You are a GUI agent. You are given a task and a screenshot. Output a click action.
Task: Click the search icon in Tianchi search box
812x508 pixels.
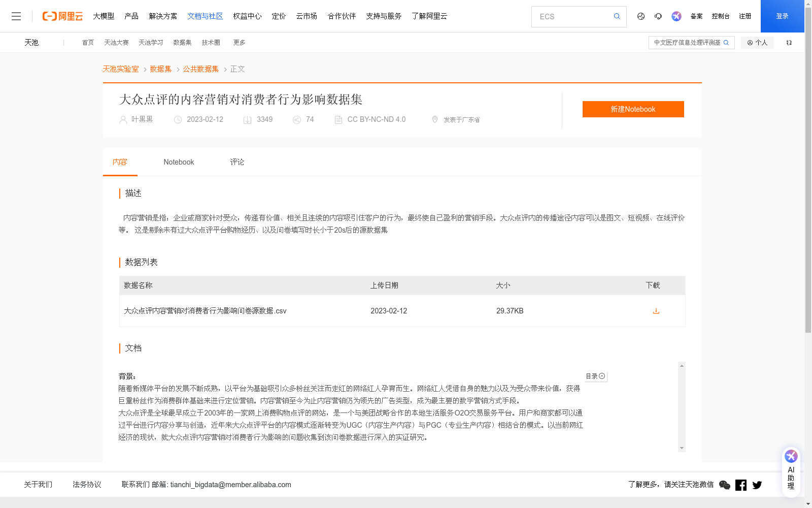click(726, 43)
